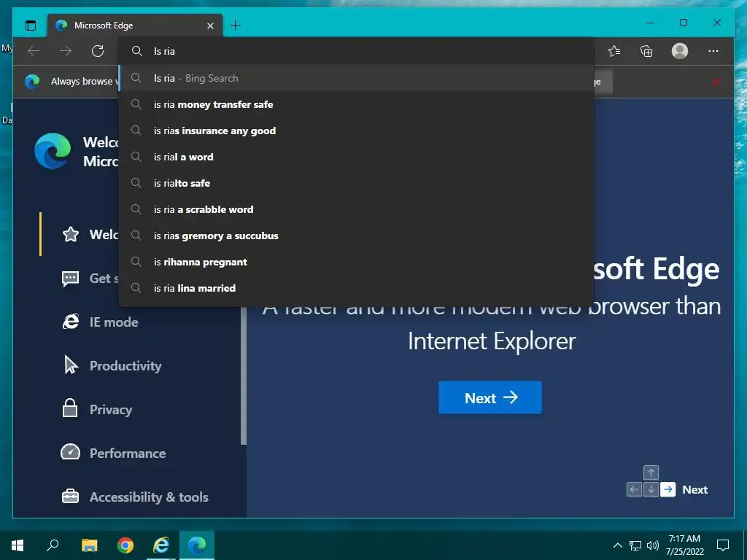
Task: Open the notification center icon
Action: click(723, 545)
